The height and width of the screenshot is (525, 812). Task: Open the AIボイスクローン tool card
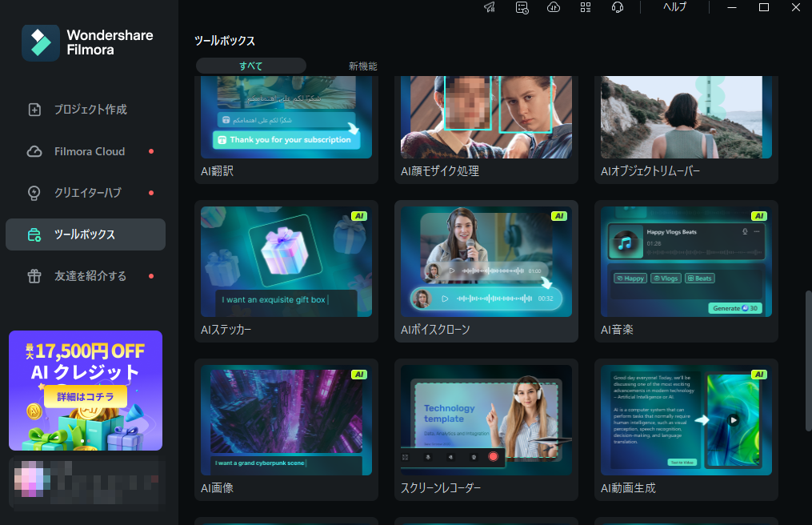tap(486, 271)
